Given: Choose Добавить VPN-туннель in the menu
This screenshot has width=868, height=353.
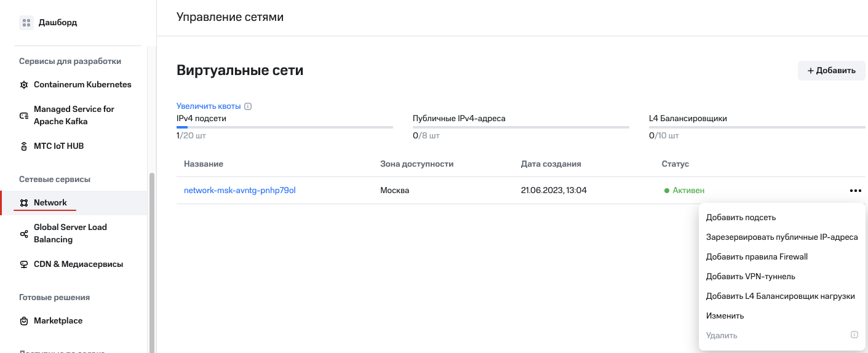Looking at the screenshot, I should pos(751,277).
